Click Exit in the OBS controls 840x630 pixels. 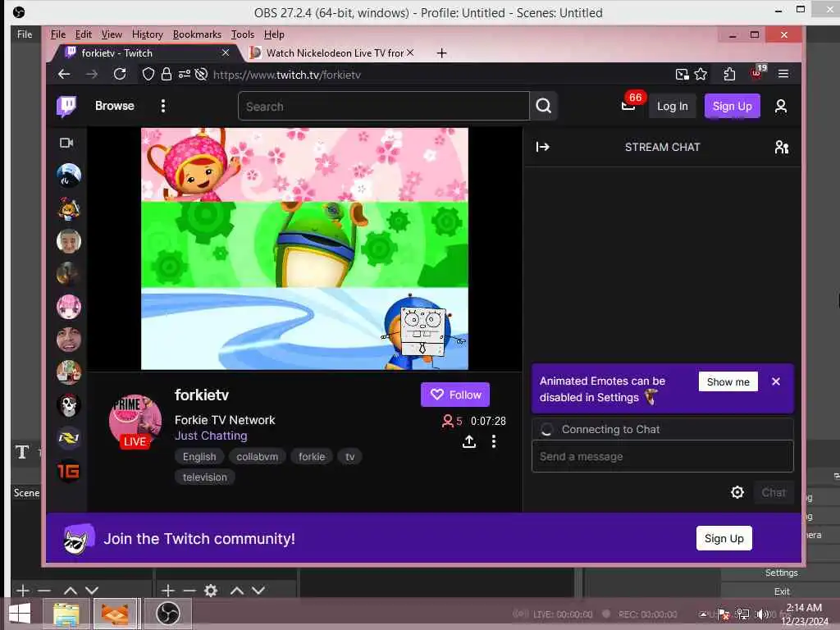[782, 591]
